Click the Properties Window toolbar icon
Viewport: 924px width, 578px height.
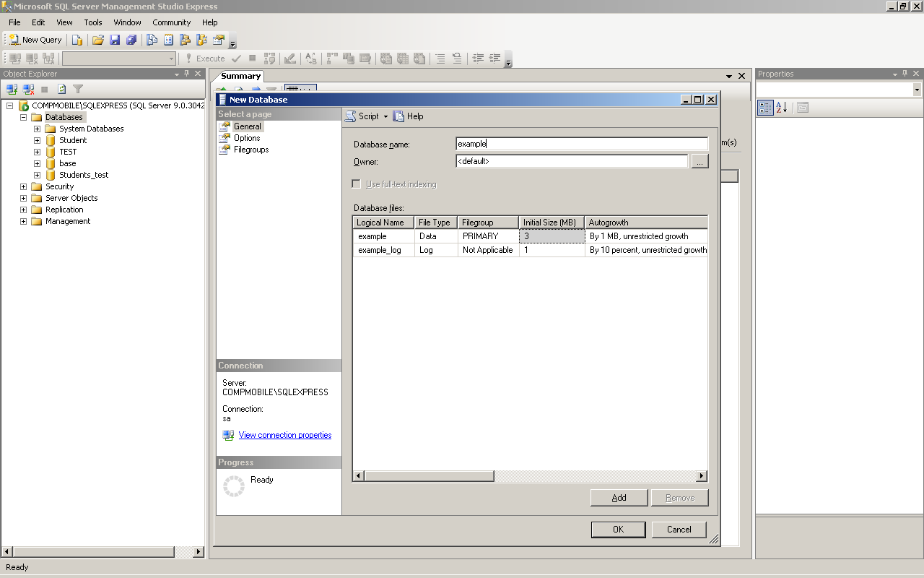click(218, 40)
